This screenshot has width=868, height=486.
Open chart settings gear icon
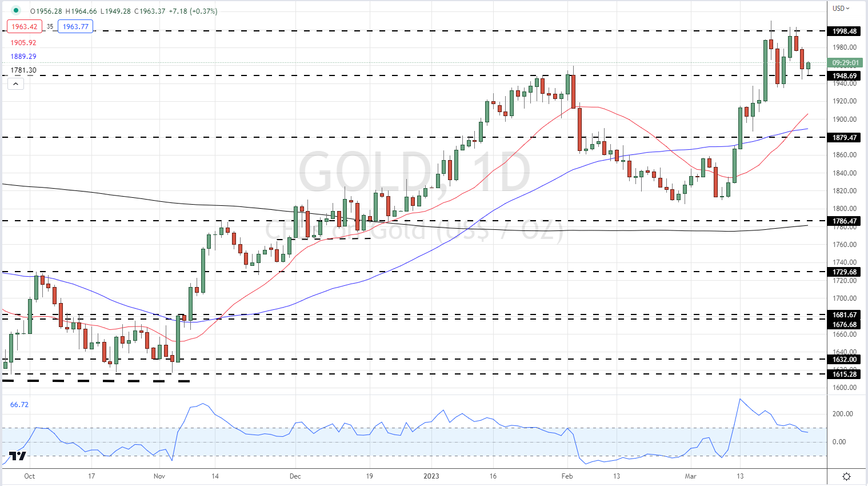[847, 476]
